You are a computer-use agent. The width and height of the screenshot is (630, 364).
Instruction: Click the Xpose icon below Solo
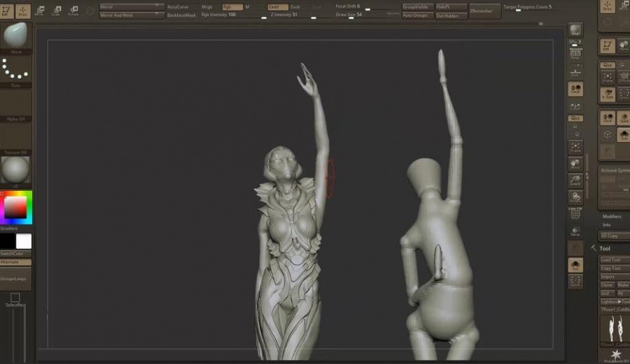pos(575,281)
